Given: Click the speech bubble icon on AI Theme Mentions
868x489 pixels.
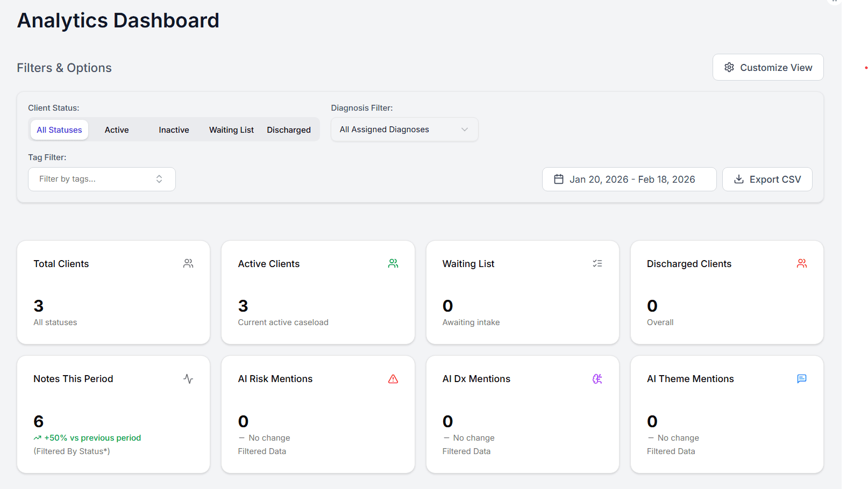Looking at the screenshot, I should [x=802, y=378].
